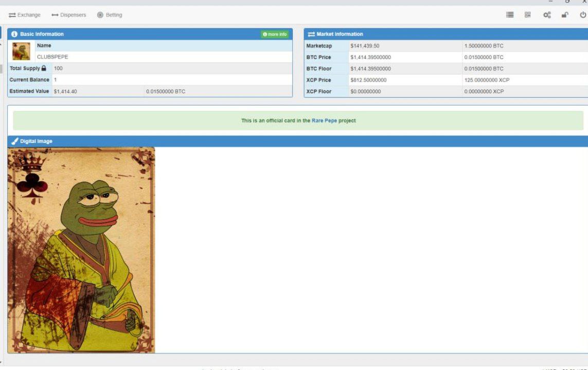Click the 125.00000000 XCP value

[x=487, y=80]
